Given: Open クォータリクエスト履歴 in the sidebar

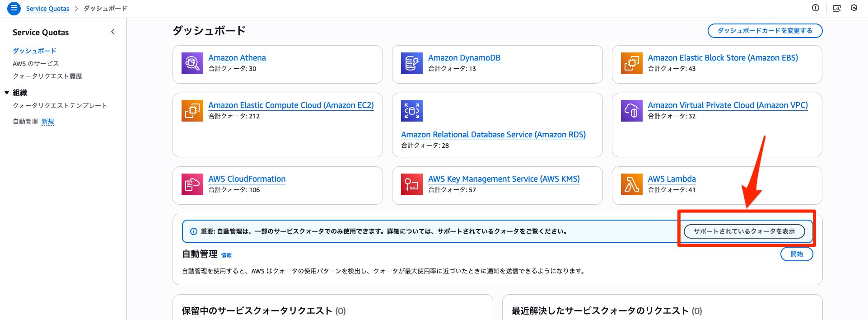Looking at the screenshot, I should click(47, 76).
